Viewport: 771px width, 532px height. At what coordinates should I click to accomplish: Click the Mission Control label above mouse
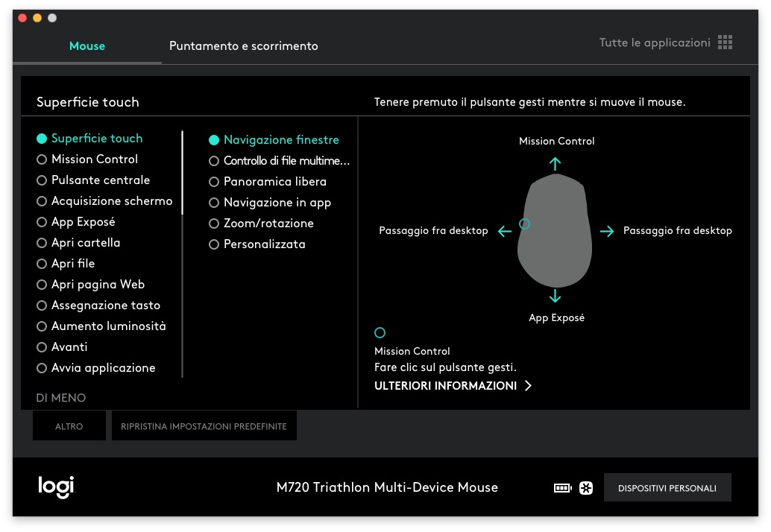click(556, 141)
